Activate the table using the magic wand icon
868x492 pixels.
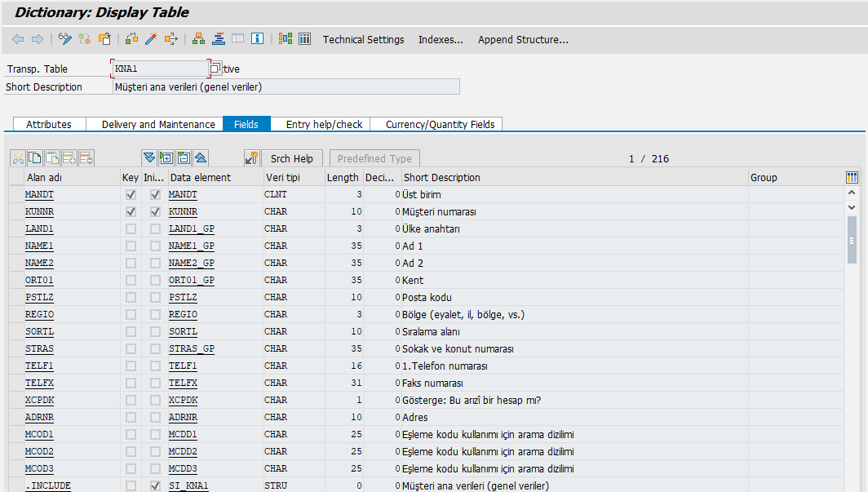150,38
